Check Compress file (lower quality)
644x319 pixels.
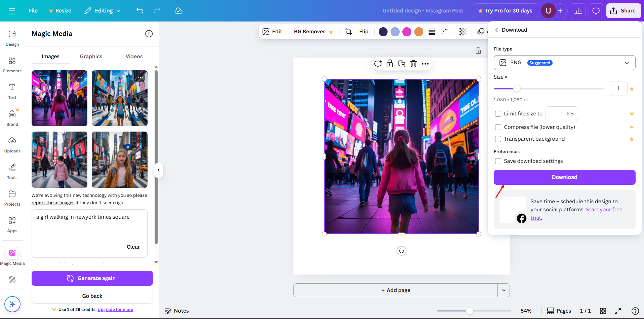[x=498, y=127]
